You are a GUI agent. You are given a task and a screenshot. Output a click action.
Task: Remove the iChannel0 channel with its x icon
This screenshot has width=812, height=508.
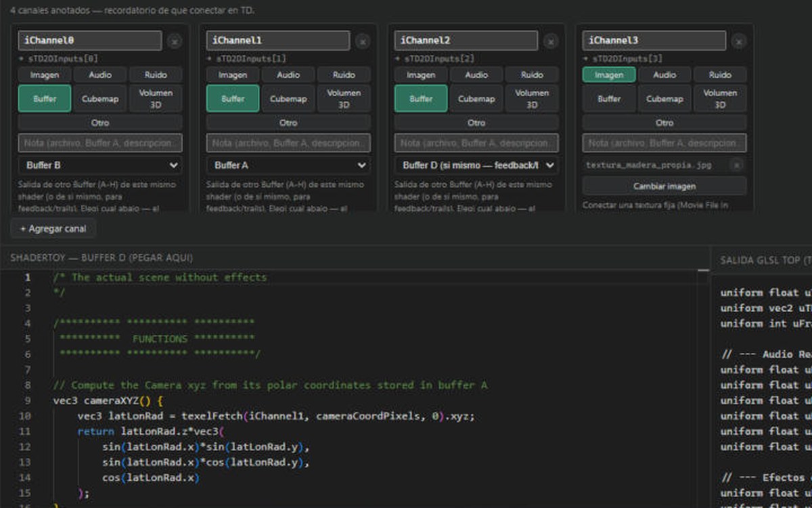(174, 41)
